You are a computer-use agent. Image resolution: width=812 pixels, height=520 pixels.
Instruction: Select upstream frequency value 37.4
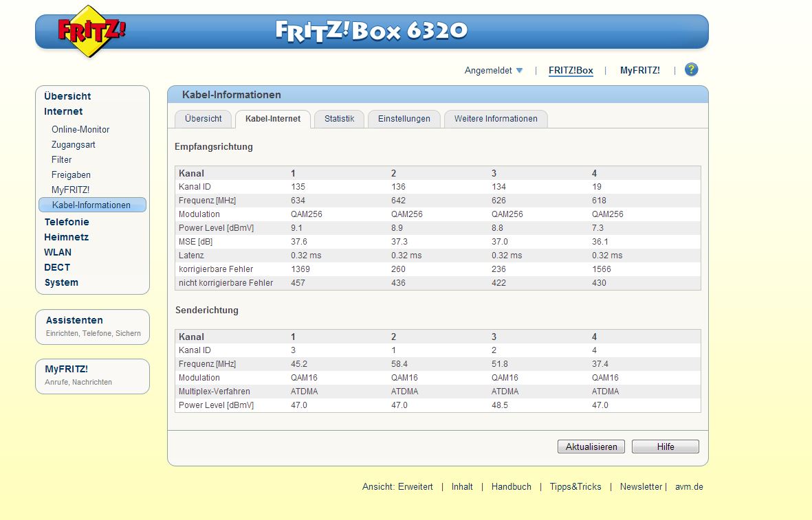[600, 364]
